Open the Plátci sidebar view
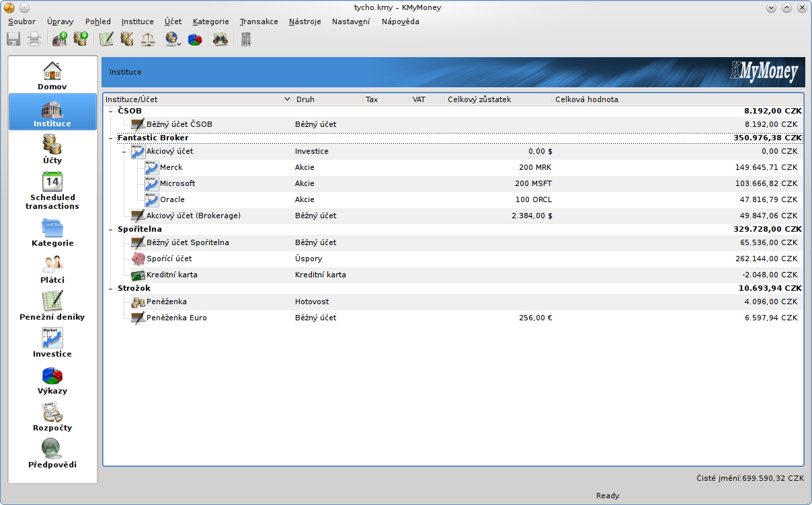Viewport: 812px width, 505px height. tap(52, 269)
